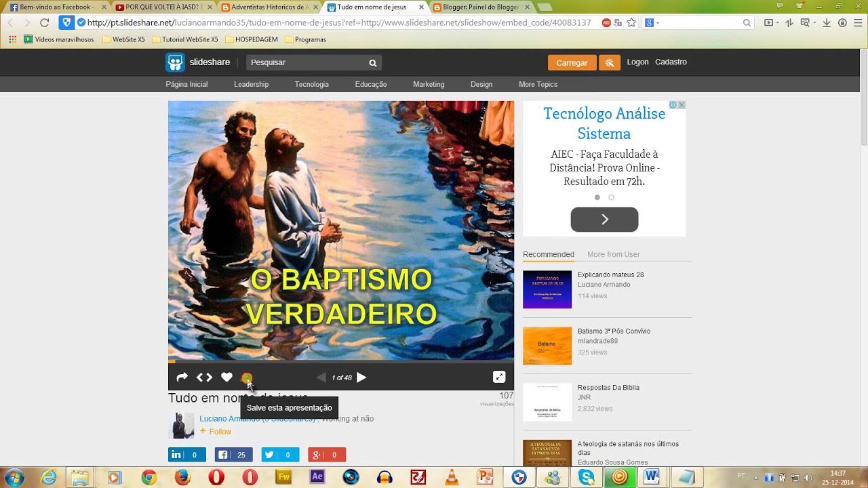Open the Google search engine dropdown
868x488 pixels.
pos(651,22)
